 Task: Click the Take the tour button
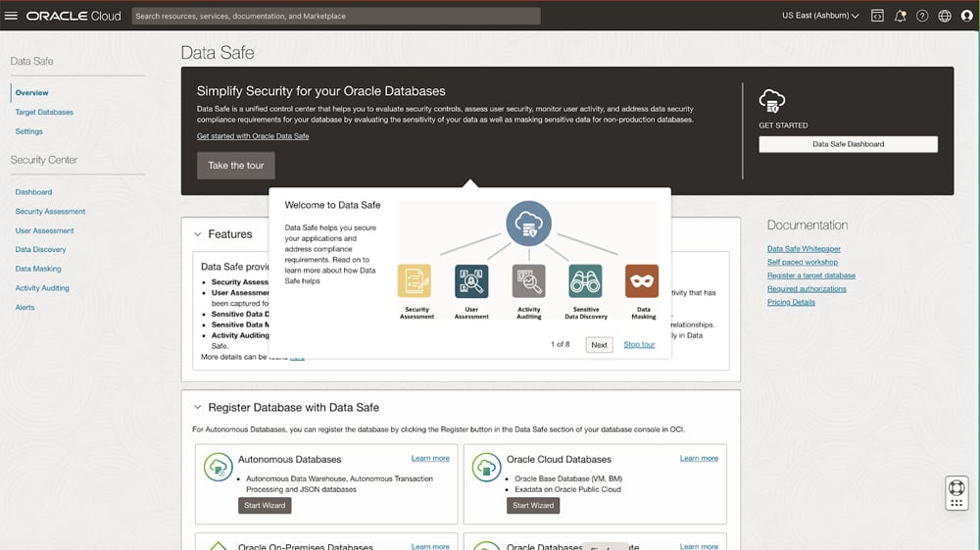[x=235, y=166]
